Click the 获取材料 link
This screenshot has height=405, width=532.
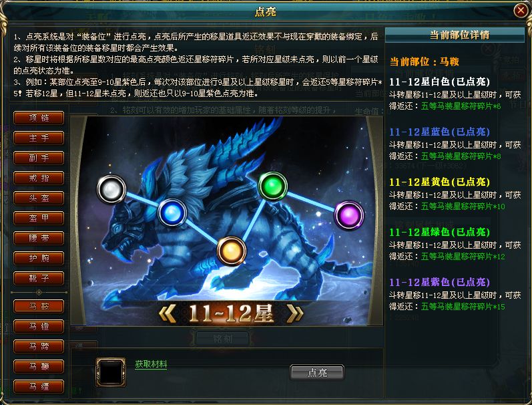pos(151,364)
